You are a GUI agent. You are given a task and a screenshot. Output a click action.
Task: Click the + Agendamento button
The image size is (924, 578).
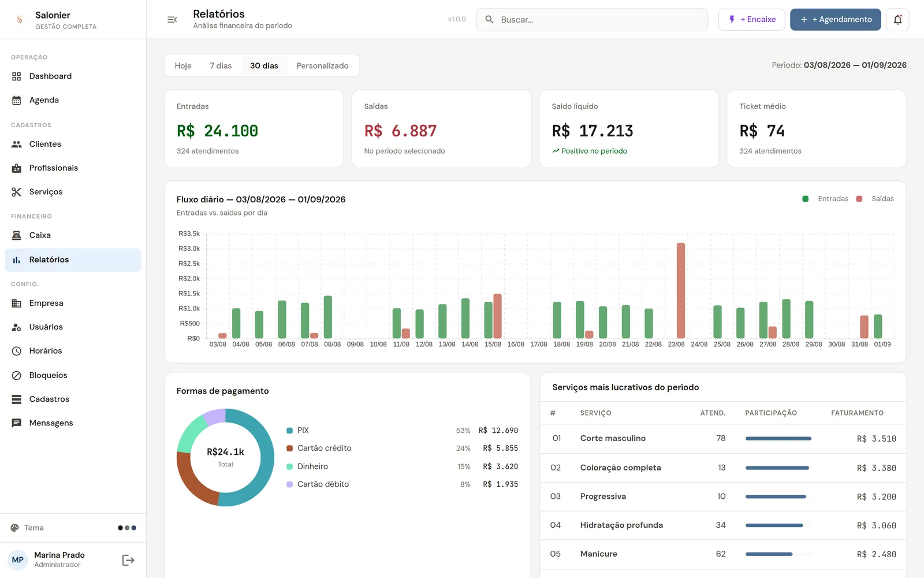point(835,20)
